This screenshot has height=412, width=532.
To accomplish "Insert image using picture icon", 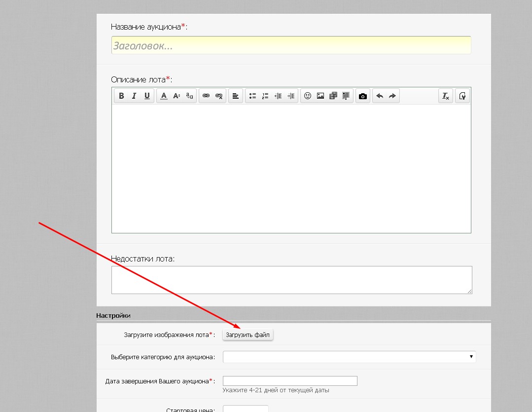I will click(320, 96).
